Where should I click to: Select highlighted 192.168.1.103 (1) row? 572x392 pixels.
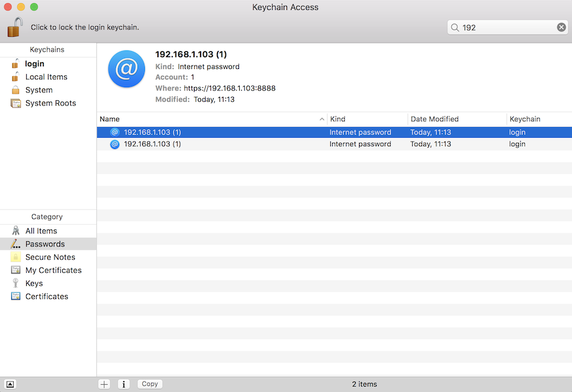(x=335, y=132)
